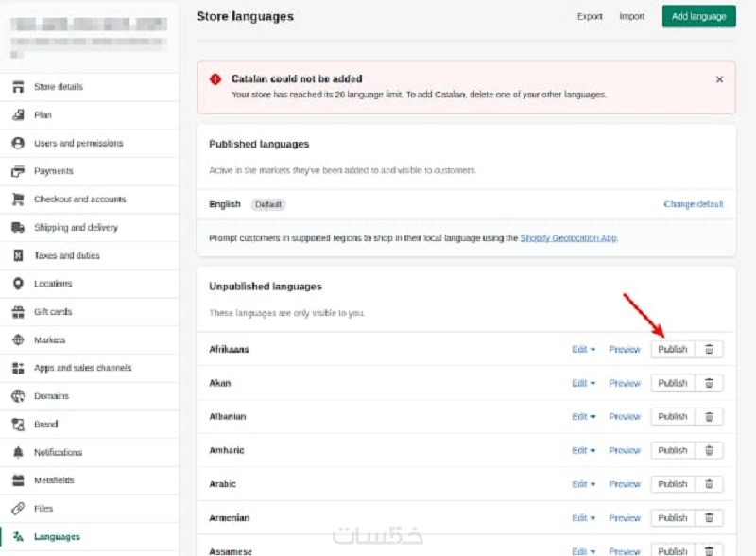The width and height of the screenshot is (756, 556).
Task: Click the Payments card icon
Action: (x=17, y=171)
